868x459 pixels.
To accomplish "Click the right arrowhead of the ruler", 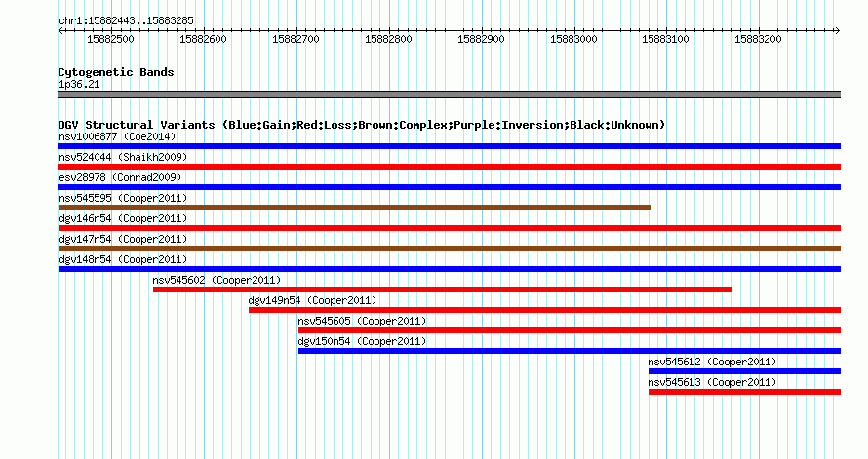I will [837, 31].
